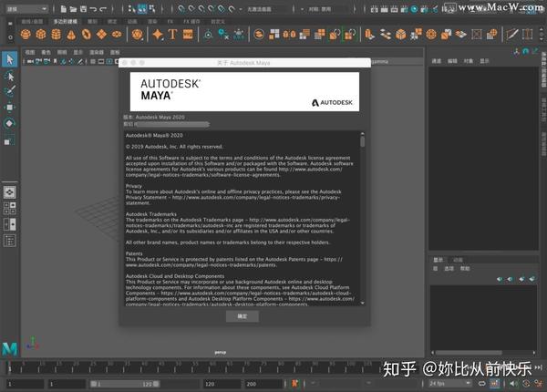Click the orange star sparkle shelf icon
The height and width of the screenshot is (392, 547).
(158, 34)
